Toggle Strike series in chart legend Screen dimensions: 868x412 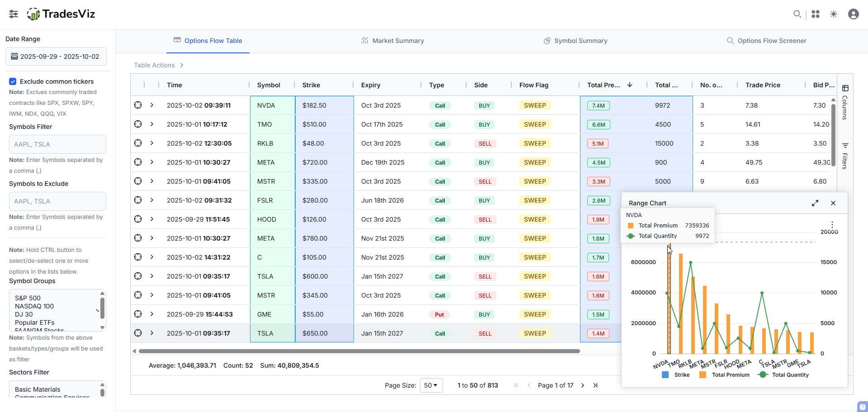pyautogui.click(x=675, y=375)
